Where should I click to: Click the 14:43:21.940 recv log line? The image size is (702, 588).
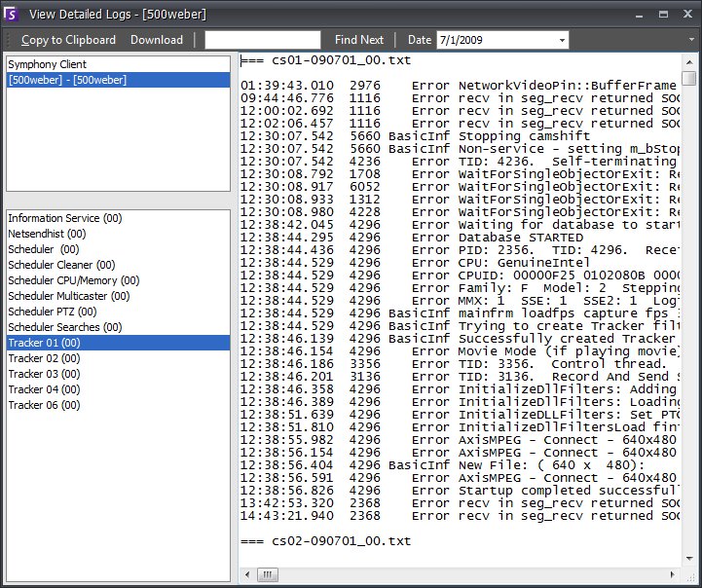(x=460, y=516)
